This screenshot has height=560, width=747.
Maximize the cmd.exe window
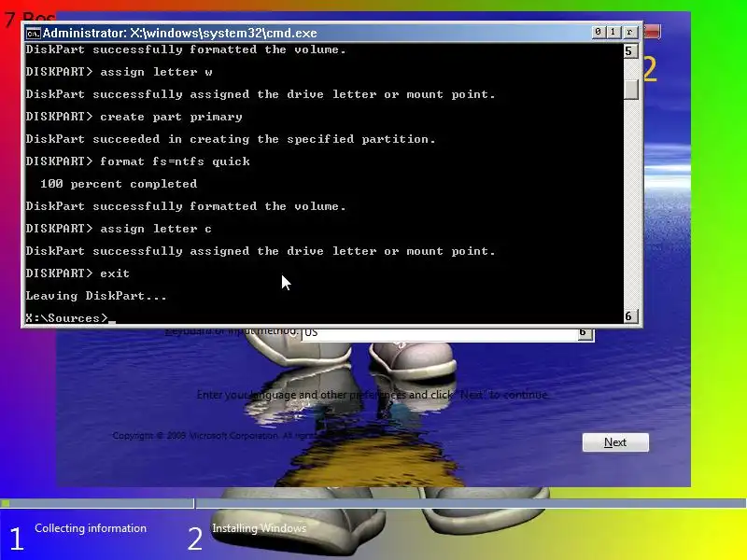(x=613, y=32)
